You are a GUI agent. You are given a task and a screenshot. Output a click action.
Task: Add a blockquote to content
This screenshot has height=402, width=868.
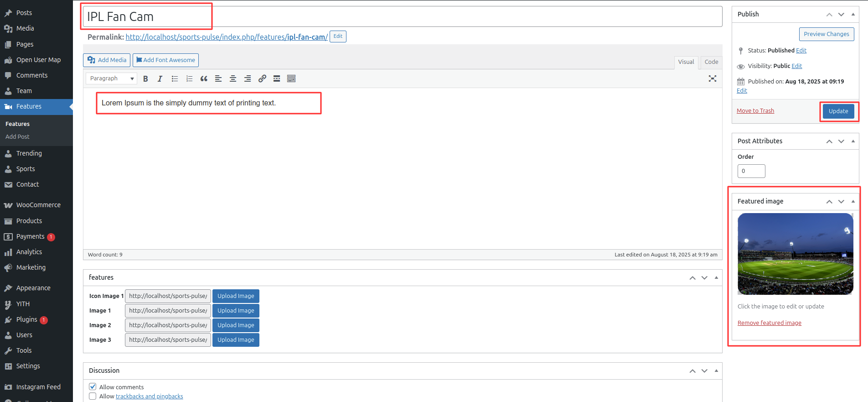(204, 78)
